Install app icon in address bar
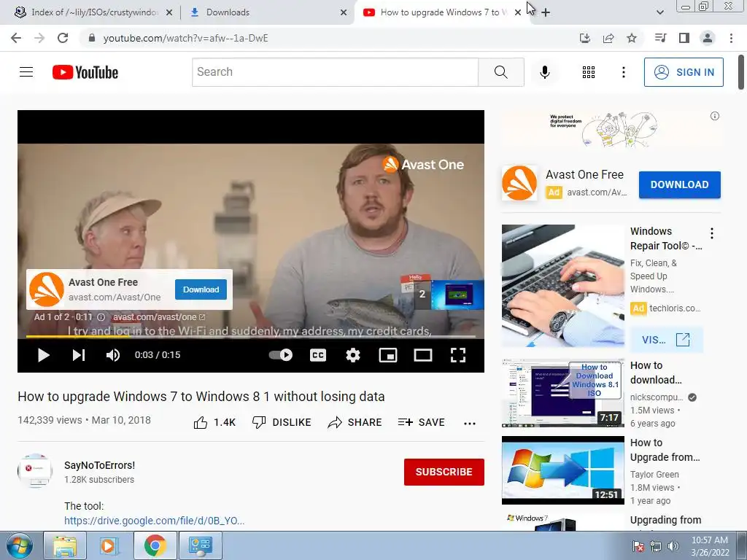Image resolution: width=747 pixels, height=560 pixels. pos(585,38)
